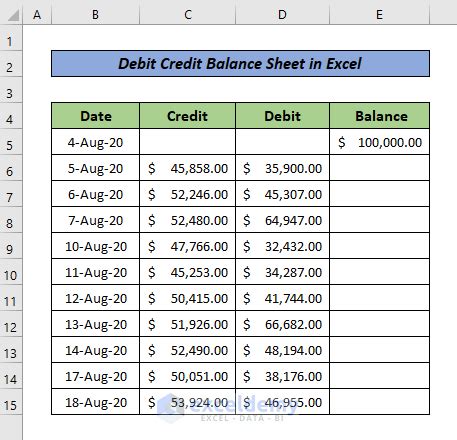The width and height of the screenshot is (457, 440).
Task: Select column C header
Action: (188, 15)
